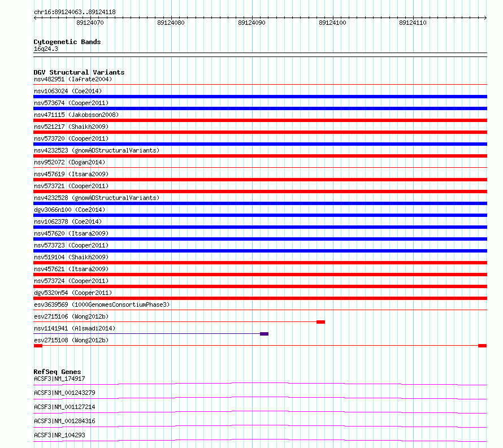Click the black cytogenetic band bar for 16q24.3

(260, 55)
